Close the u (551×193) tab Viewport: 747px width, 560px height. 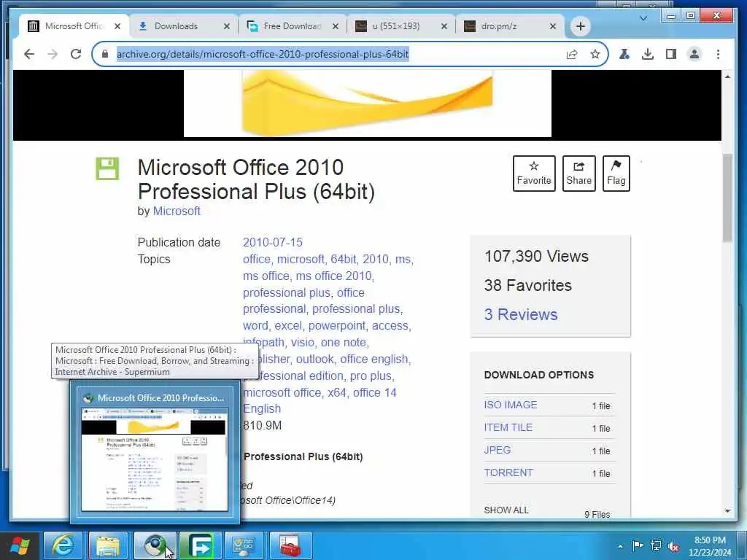click(444, 26)
